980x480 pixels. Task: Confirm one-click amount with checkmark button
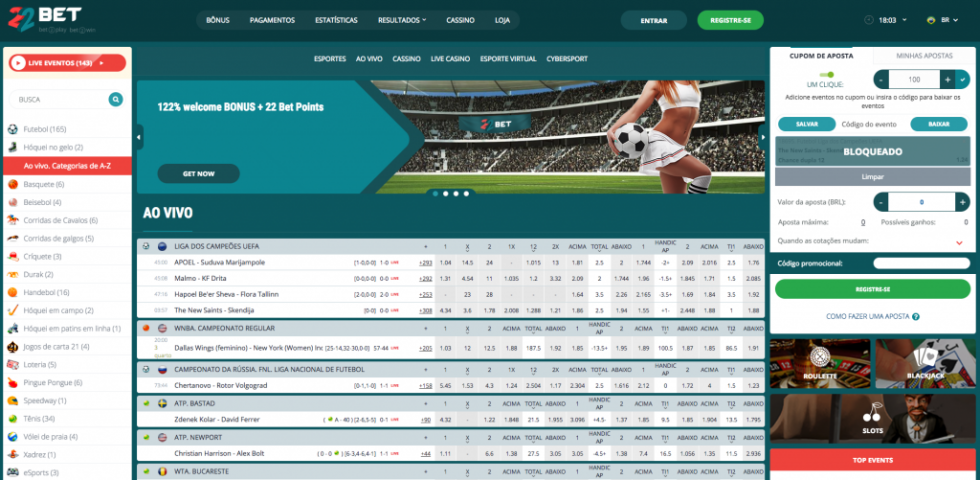(962, 79)
